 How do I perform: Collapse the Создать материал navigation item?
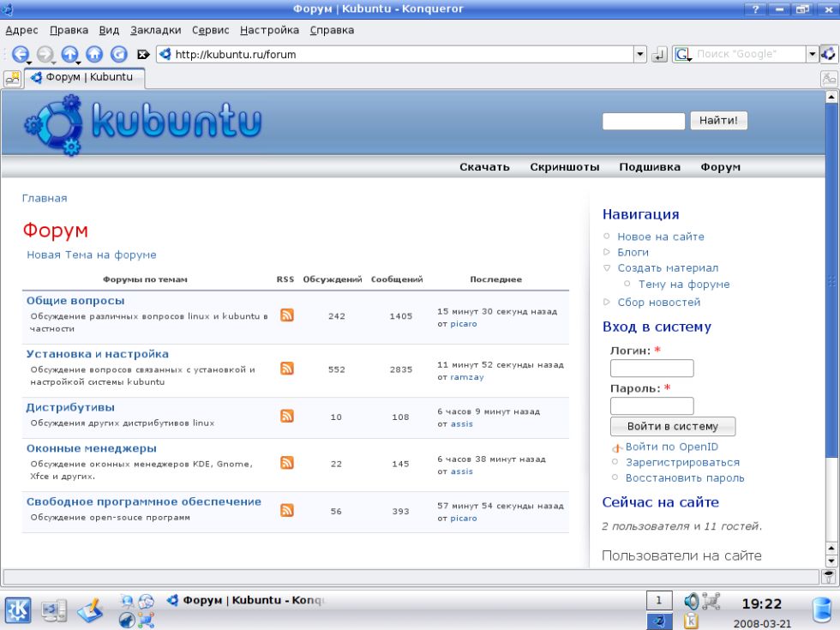(x=607, y=267)
